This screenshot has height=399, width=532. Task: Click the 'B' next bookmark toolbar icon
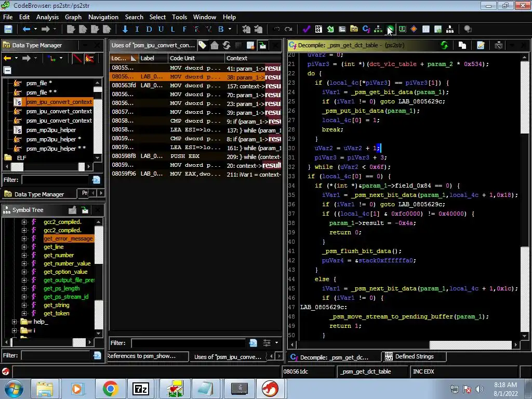point(221,29)
